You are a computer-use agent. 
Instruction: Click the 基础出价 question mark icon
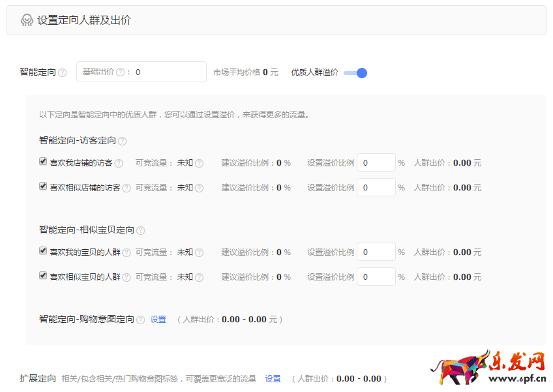click(121, 72)
